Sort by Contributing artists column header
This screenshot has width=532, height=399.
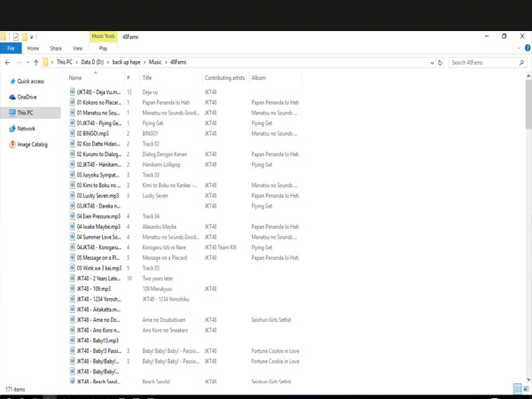pyautogui.click(x=224, y=78)
